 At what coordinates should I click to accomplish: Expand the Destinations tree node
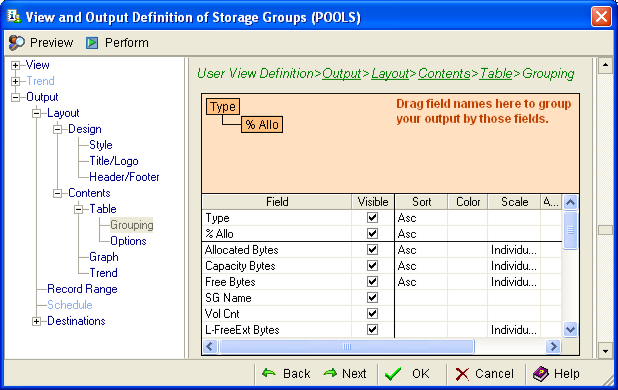36,321
